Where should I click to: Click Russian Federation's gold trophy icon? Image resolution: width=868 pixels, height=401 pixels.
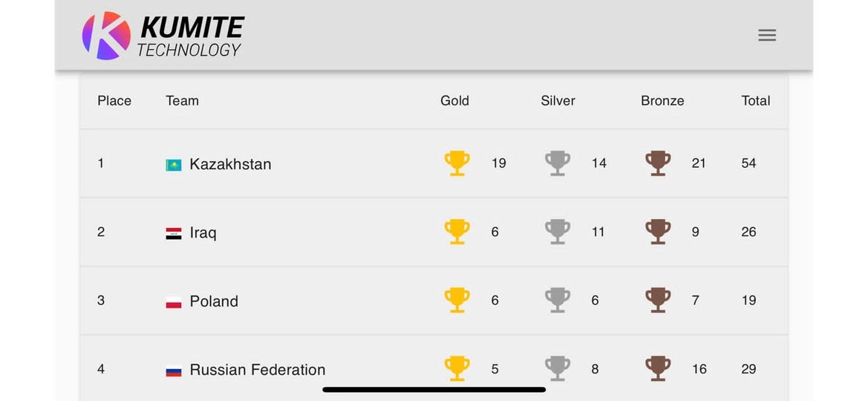457,368
